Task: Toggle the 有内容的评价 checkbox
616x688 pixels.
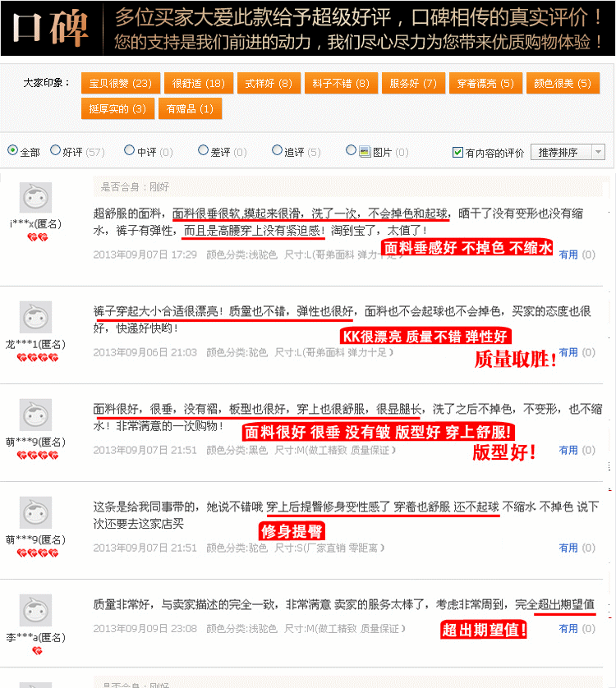Action: 457,152
